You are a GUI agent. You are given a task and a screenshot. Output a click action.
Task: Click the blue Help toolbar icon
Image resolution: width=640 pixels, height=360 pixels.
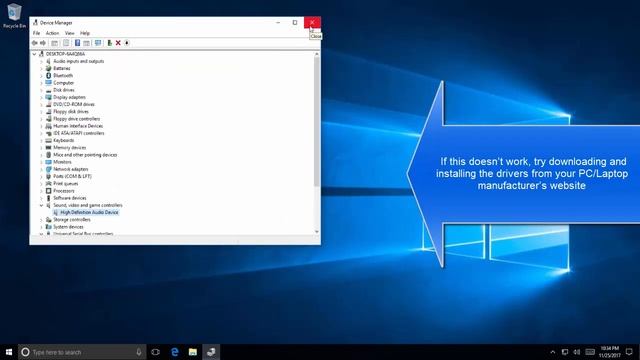pyautogui.click(x=77, y=43)
